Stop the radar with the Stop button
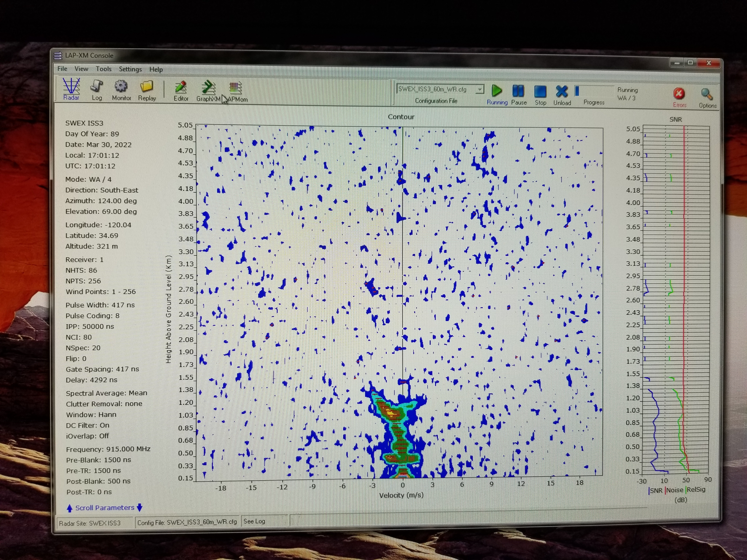 pos(540,92)
